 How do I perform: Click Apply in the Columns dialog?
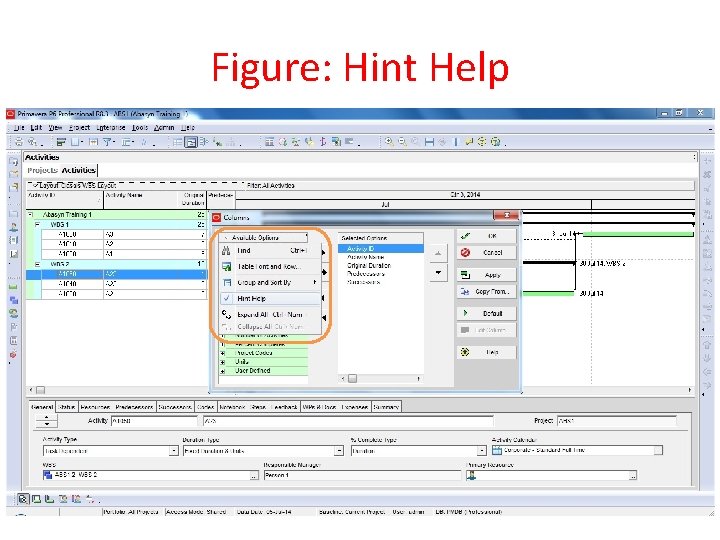[x=486, y=275]
